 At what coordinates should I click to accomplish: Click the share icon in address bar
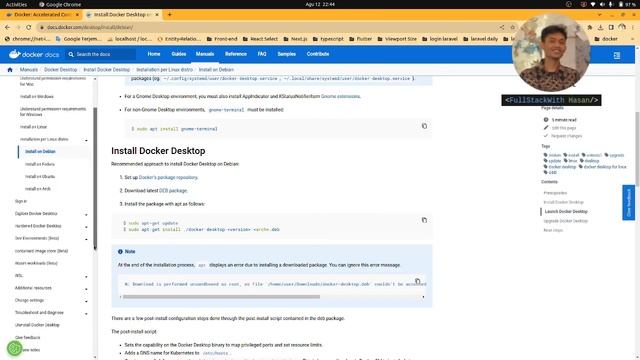click(x=502, y=27)
